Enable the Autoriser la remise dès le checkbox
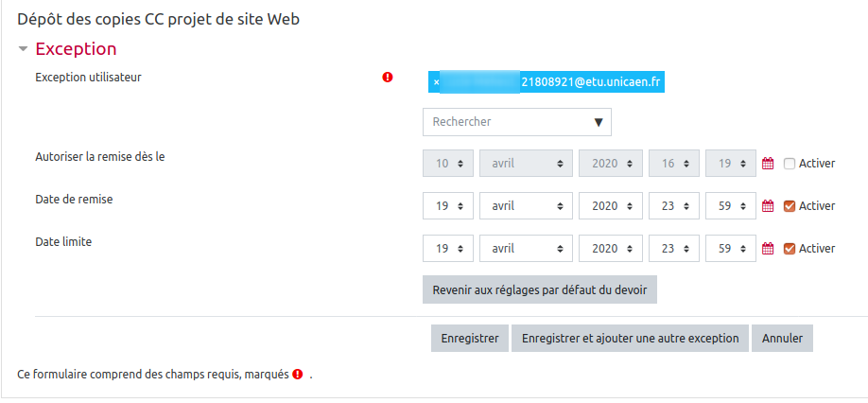The image size is (868, 403). click(x=790, y=164)
